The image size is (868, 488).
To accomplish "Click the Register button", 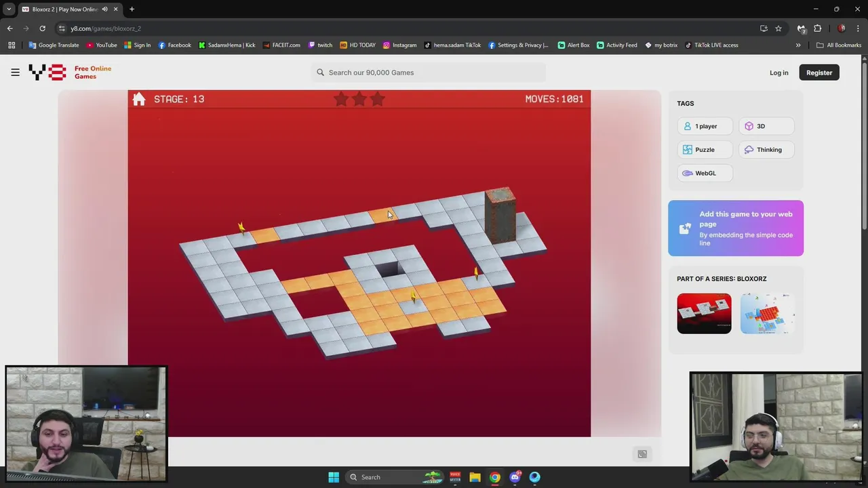I will (x=819, y=73).
